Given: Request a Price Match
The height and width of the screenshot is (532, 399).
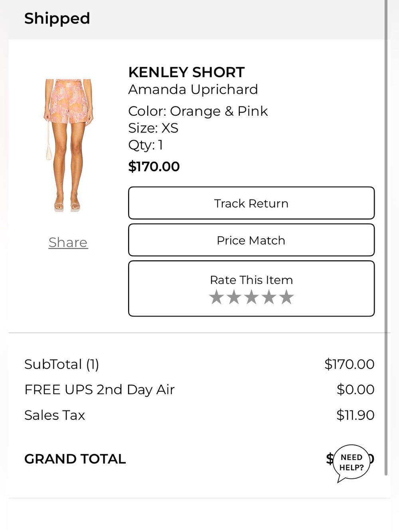Looking at the screenshot, I should [x=251, y=240].
